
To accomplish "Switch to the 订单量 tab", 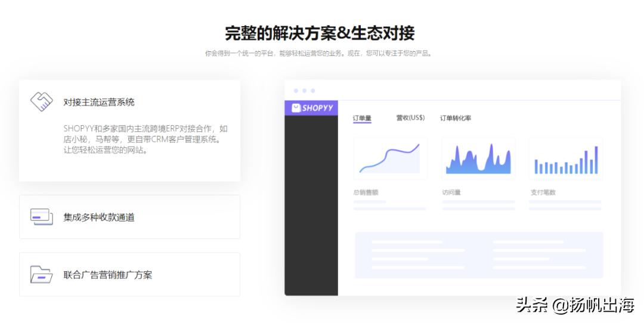I will tap(362, 118).
